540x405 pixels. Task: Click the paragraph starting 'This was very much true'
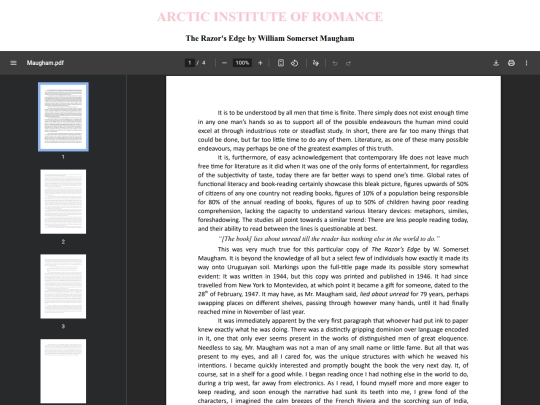click(333, 280)
